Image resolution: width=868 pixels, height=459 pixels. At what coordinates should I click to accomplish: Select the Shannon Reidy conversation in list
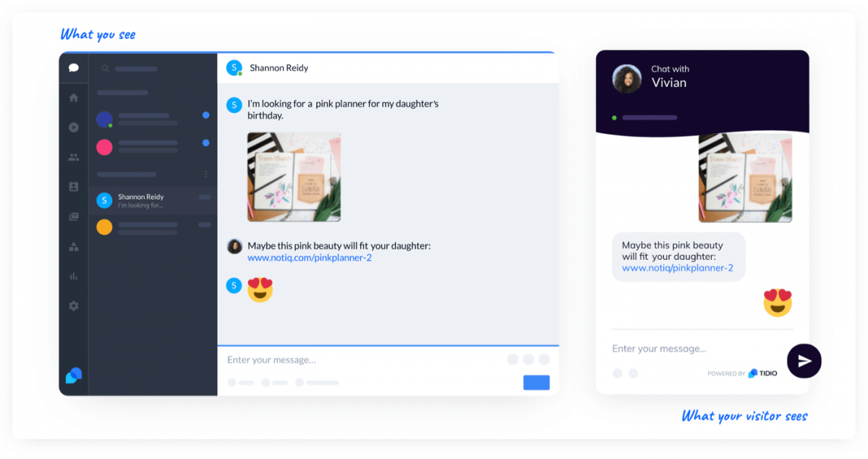tap(153, 201)
